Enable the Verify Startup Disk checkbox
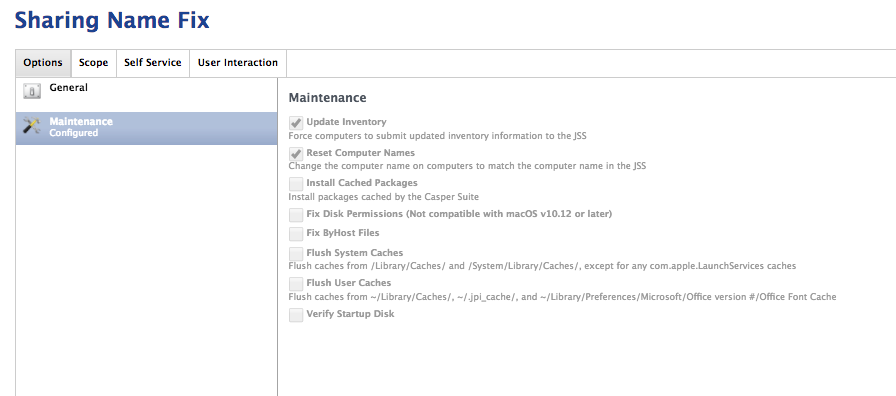Viewport: 896px width, 396px height. coord(296,314)
